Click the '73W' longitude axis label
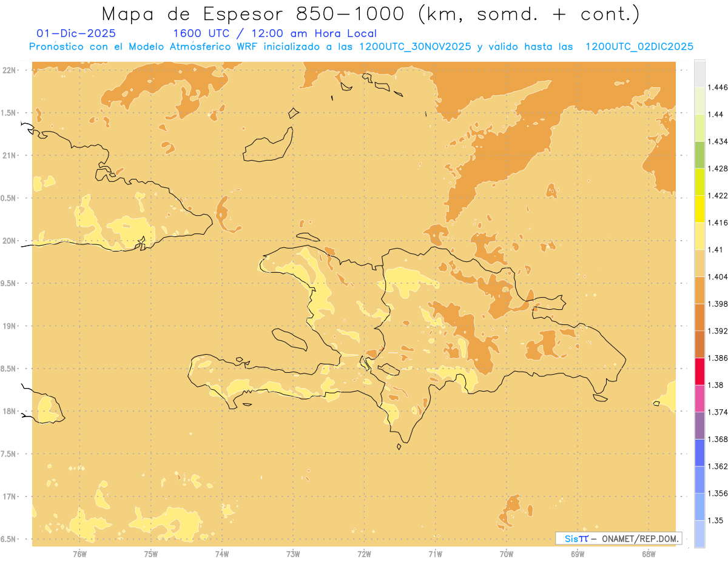This screenshot has height=562, width=728. [293, 554]
